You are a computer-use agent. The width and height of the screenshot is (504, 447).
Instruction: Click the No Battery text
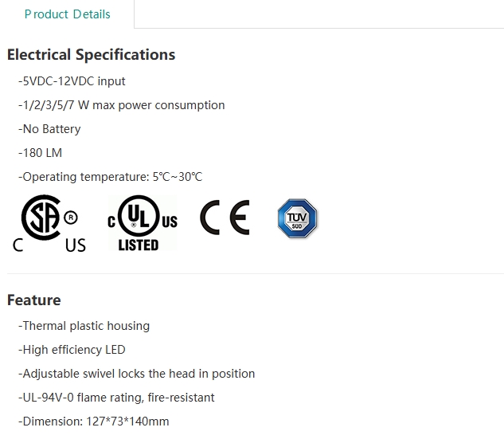(49, 129)
